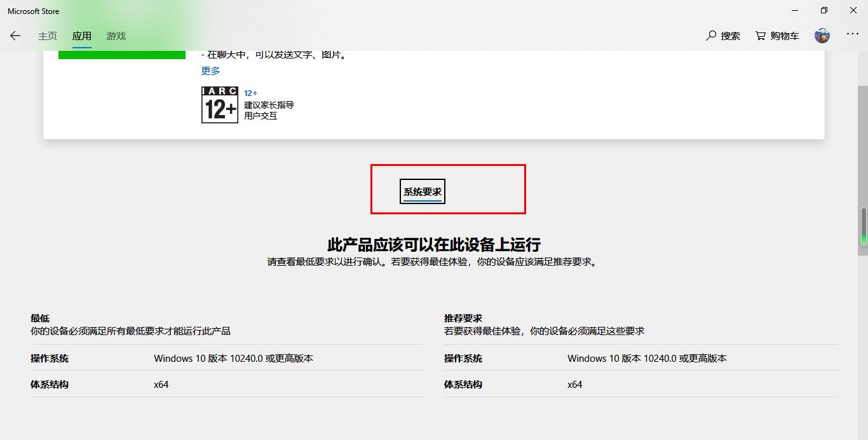The width and height of the screenshot is (868, 440).
Task: Open 搜索 search
Action: 723,36
